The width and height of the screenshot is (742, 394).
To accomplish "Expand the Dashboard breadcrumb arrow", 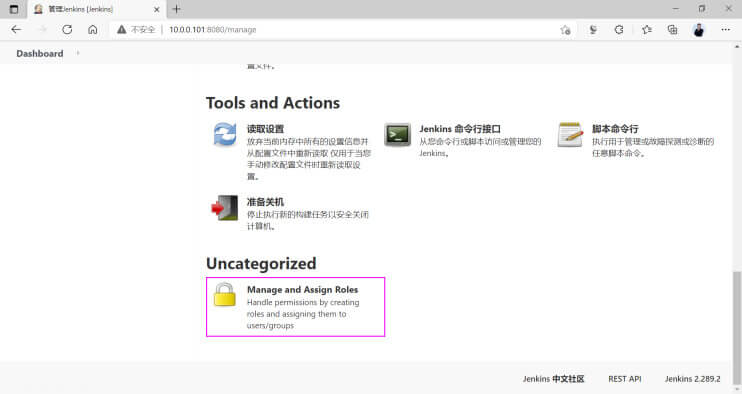I will [x=78, y=53].
